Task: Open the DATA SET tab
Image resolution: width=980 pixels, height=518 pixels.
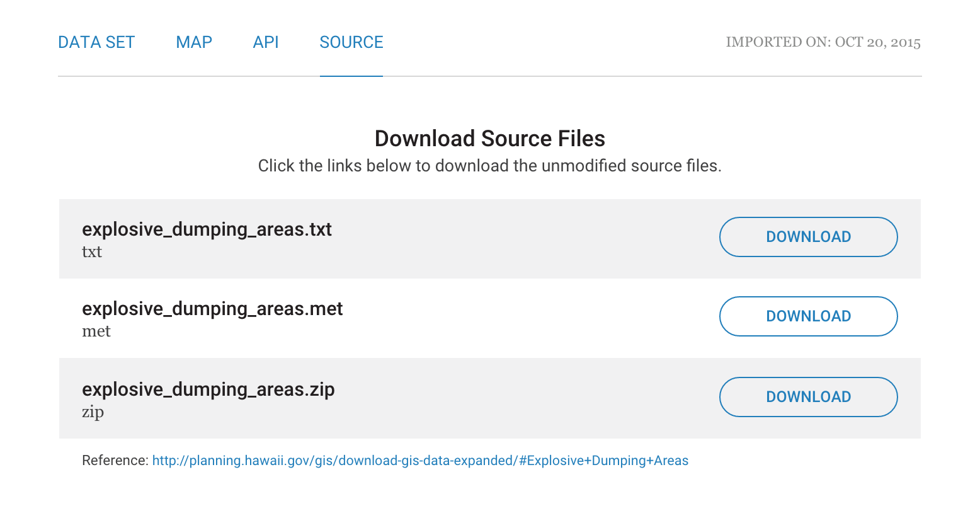Action: pyautogui.click(x=96, y=42)
